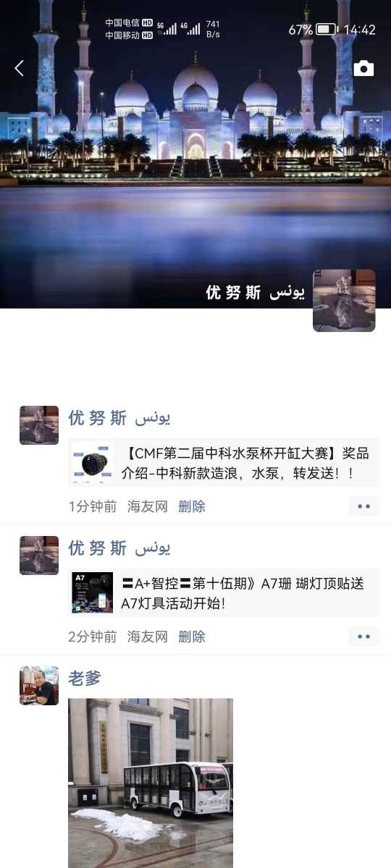The height and width of the screenshot is (868, 391).
Task: Open comment menu on first post
Action: pyautogui.click(x=363, y=506)
